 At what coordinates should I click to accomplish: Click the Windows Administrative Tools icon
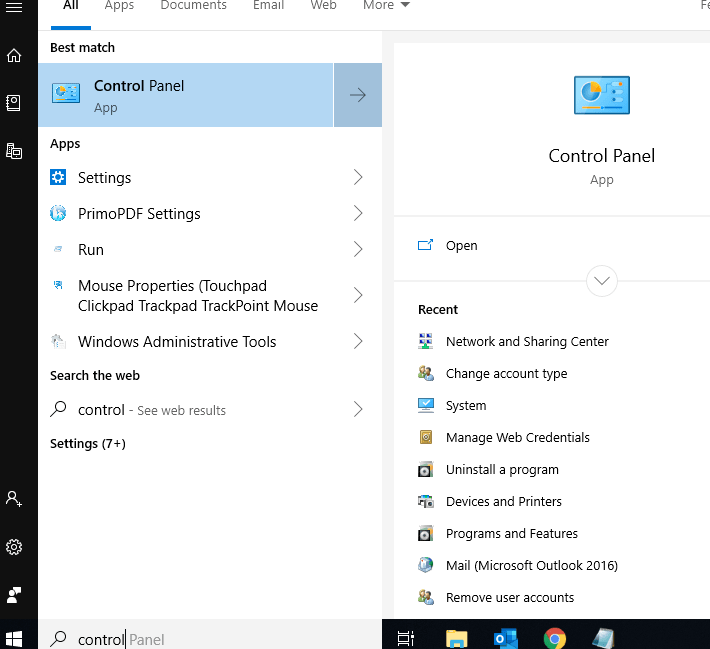(x=58, y=341)
